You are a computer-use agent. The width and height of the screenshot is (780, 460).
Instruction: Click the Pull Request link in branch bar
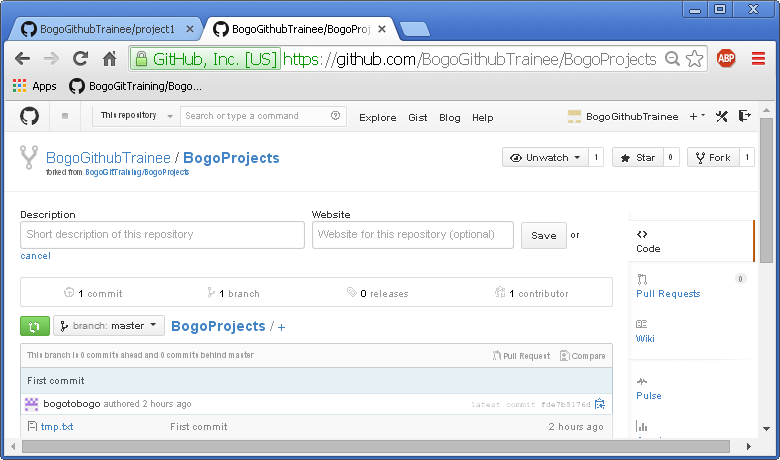521,356
